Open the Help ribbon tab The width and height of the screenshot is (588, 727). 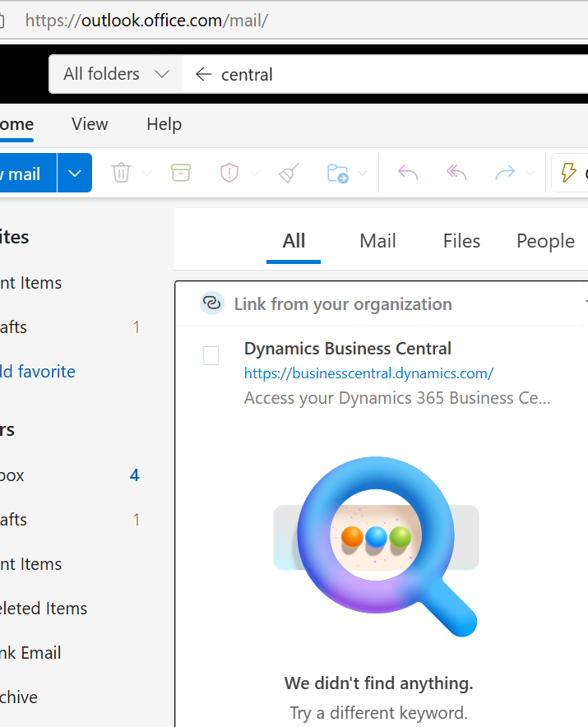pyautogui.click(x=164, y=124)
